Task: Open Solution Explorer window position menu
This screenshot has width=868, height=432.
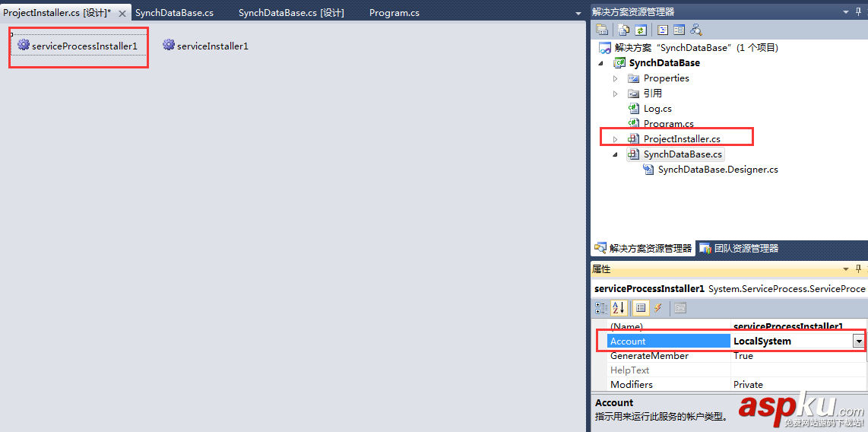Action: point(844,11)
